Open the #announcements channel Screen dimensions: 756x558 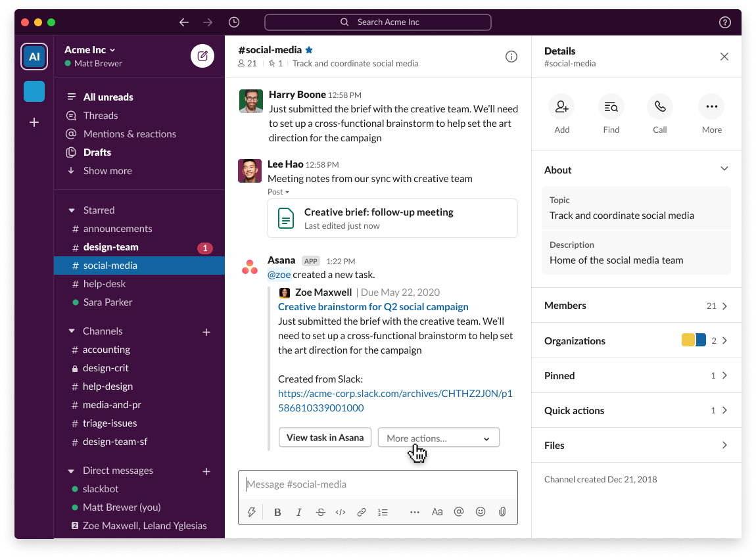(x=139, y=229)
